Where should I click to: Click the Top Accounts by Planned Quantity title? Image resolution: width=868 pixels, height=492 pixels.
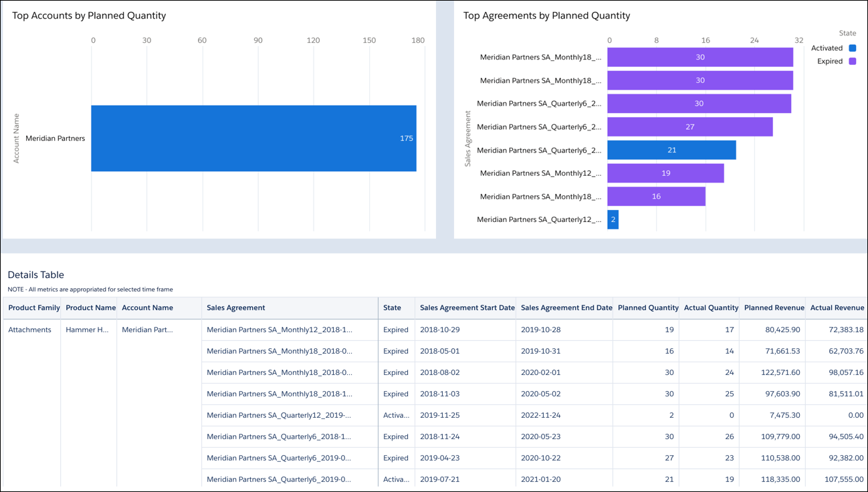[89, 15]
